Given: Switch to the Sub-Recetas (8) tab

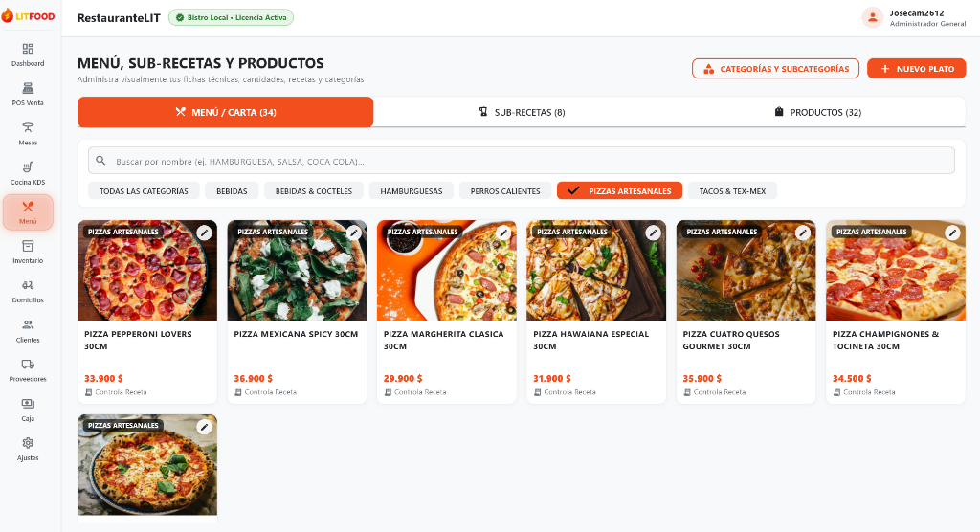Looking at the screenshot, I should (x=522, y=112).
